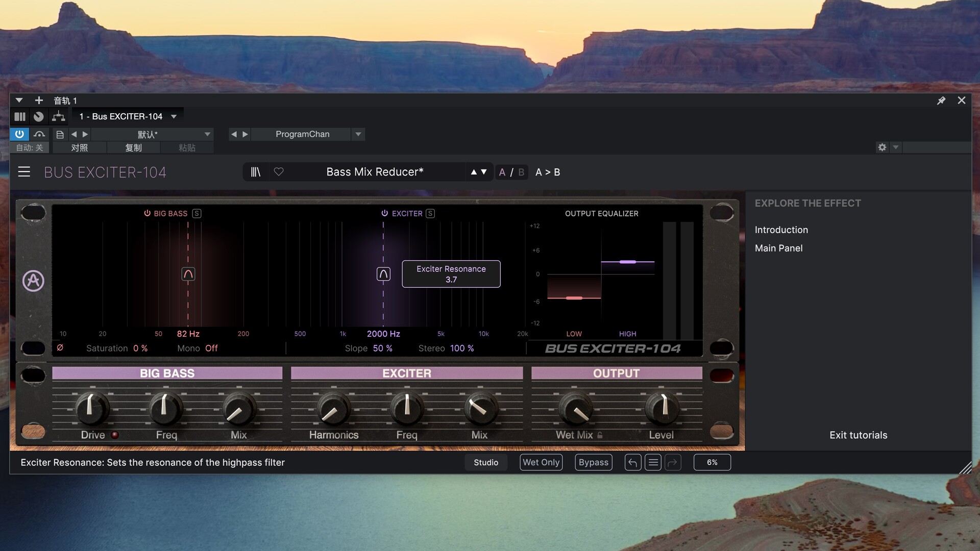This screenshot has height=551, width=980.
Task: Click Exciter filter resonance handle
Action: click(383, 274)
